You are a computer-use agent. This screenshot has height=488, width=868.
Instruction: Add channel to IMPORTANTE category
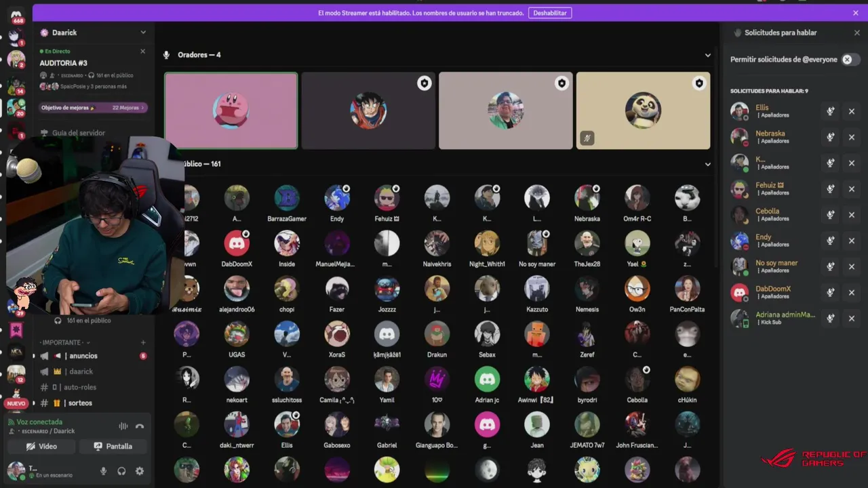pyautogui.click(x=143, y=342)
